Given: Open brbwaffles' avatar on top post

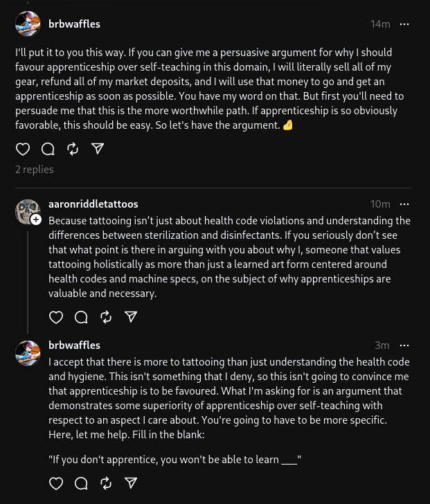Looking at the screenshot, I should 28,24.
